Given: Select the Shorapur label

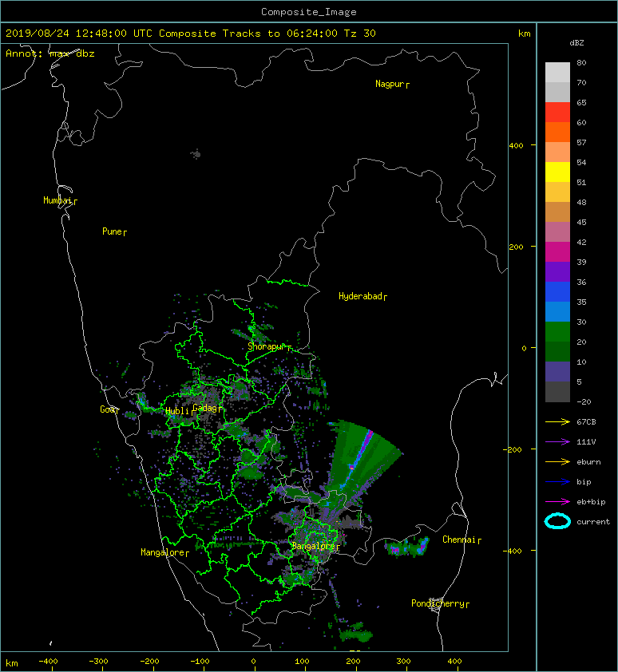Looking at the screenshot, I should pos(266,346).
